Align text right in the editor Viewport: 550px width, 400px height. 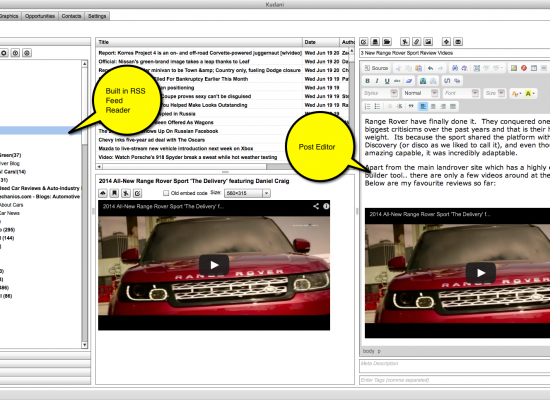pos(443,106)
